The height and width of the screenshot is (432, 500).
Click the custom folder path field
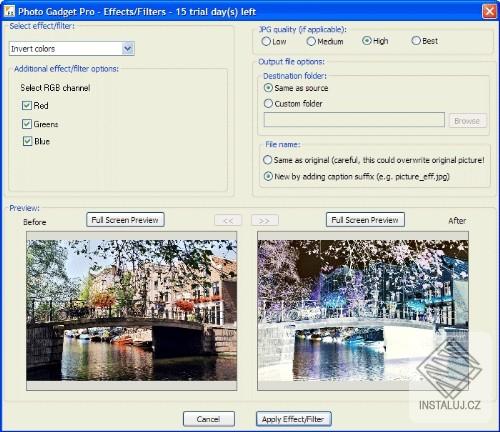click(x=354, y=120)
